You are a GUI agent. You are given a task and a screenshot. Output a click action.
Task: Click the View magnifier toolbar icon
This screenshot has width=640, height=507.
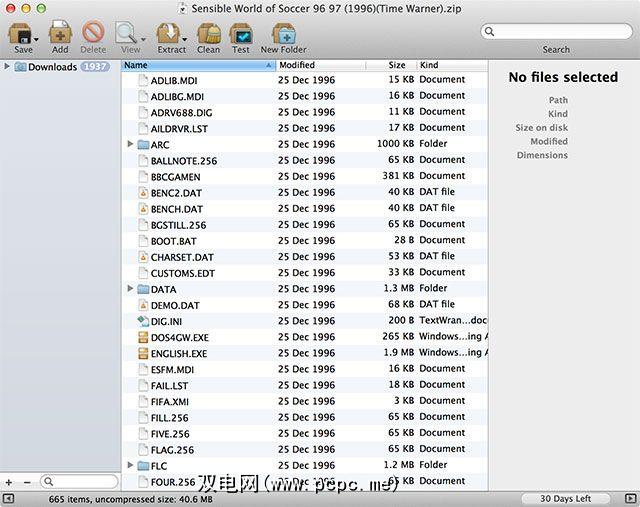pos(126,33)
